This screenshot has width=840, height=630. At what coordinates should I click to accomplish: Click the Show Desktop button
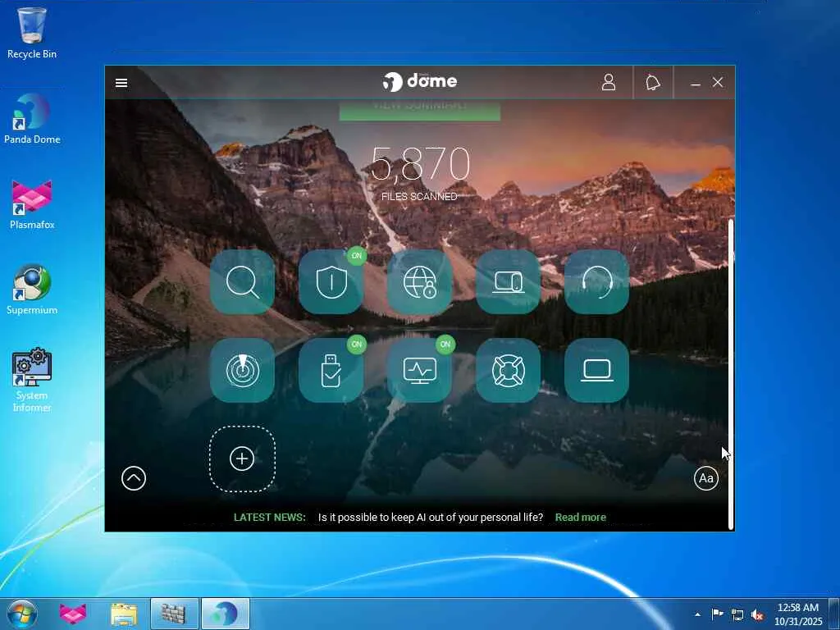pyautogui.click(x=834, y=614)
